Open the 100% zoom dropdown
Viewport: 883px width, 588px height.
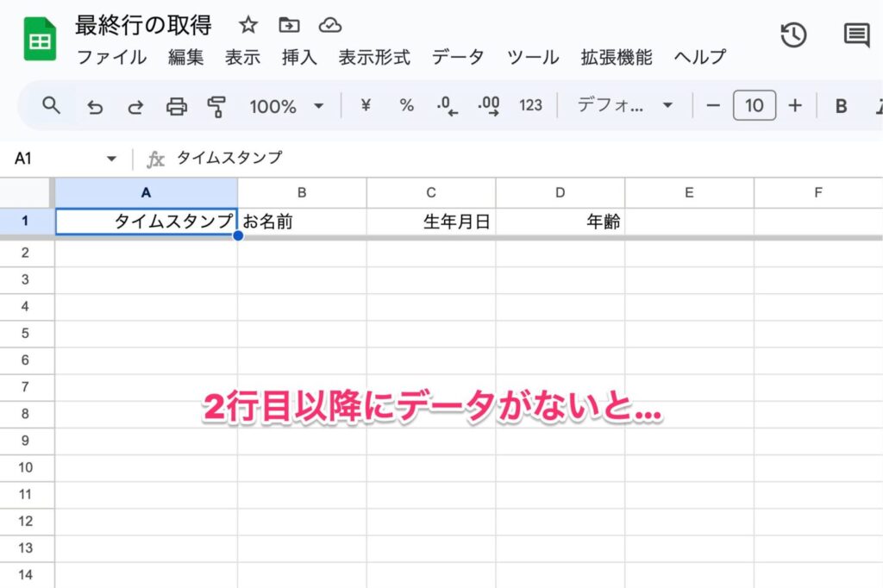286,106
